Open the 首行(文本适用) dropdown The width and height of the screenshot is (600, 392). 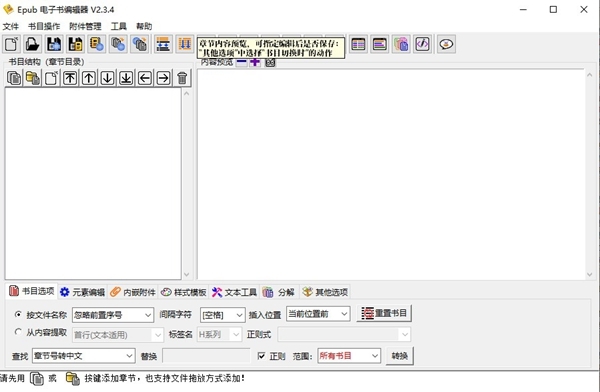pyautogui.click(x=118, y=335)
